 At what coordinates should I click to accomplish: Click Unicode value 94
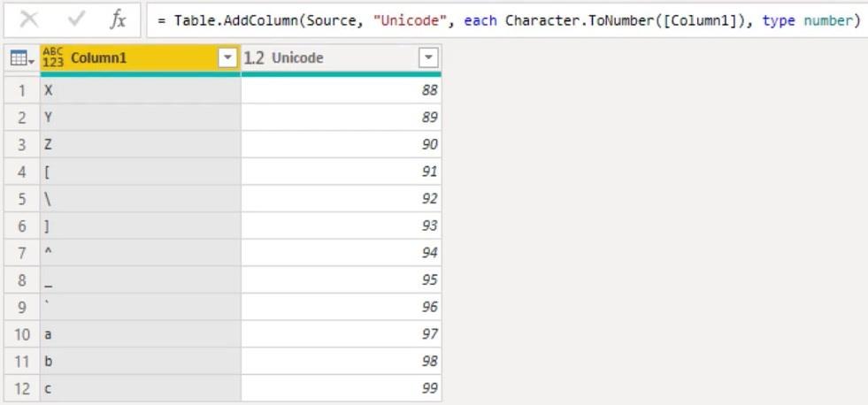click(342, 253)
